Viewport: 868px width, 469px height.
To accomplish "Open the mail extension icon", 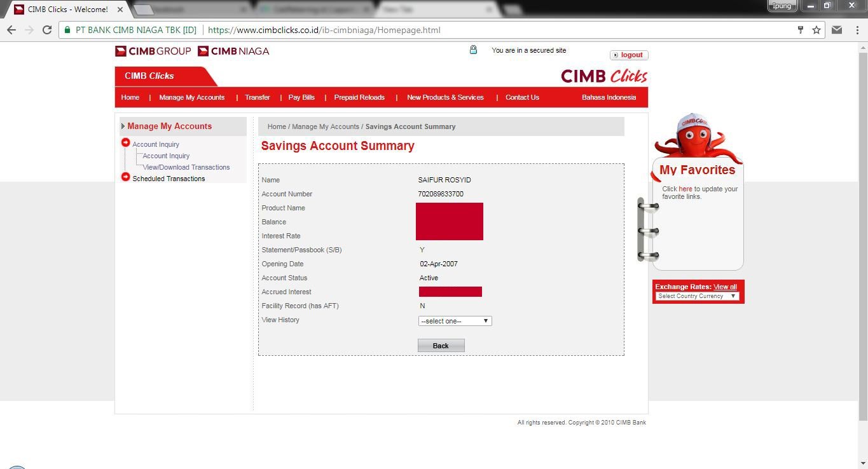I will pyautogui.click(x=837, y=30).
